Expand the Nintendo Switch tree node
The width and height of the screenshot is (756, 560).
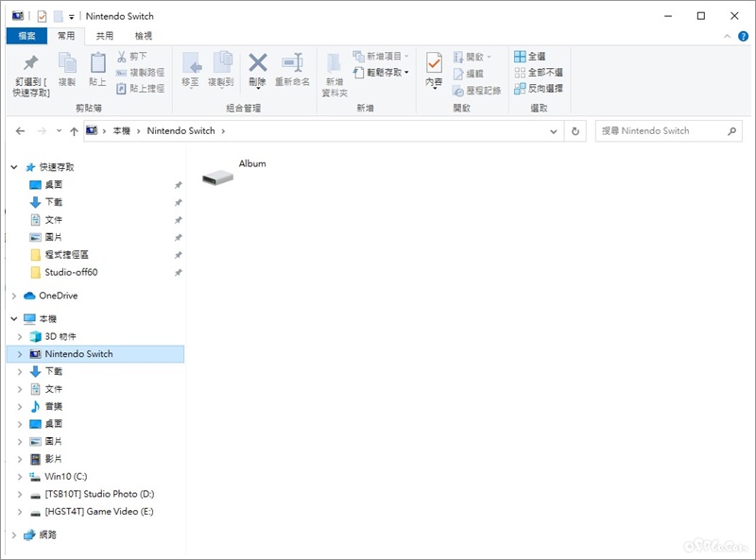20,354
